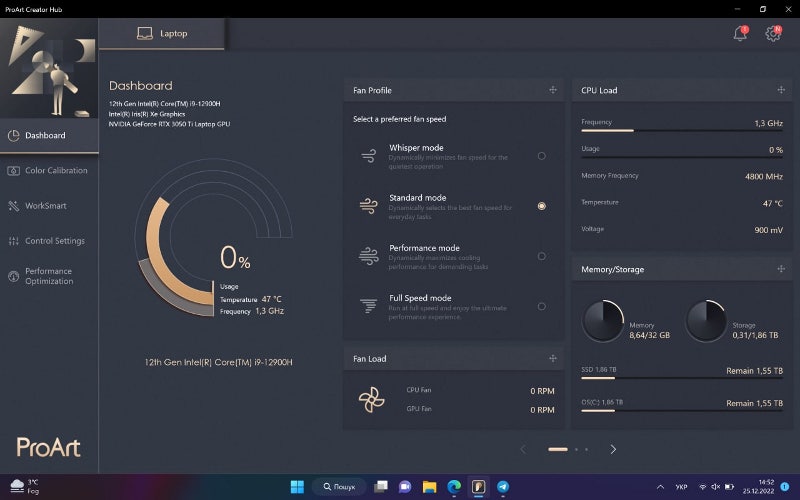Click the WorkSmart sidebar icon
Image resolution: width=800 pixels, height=500 pixels.
coord(14,206)
